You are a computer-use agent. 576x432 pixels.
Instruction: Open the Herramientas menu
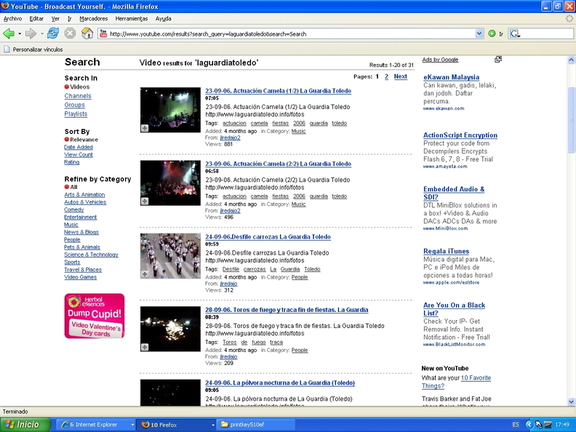click(x=132, y=19)
